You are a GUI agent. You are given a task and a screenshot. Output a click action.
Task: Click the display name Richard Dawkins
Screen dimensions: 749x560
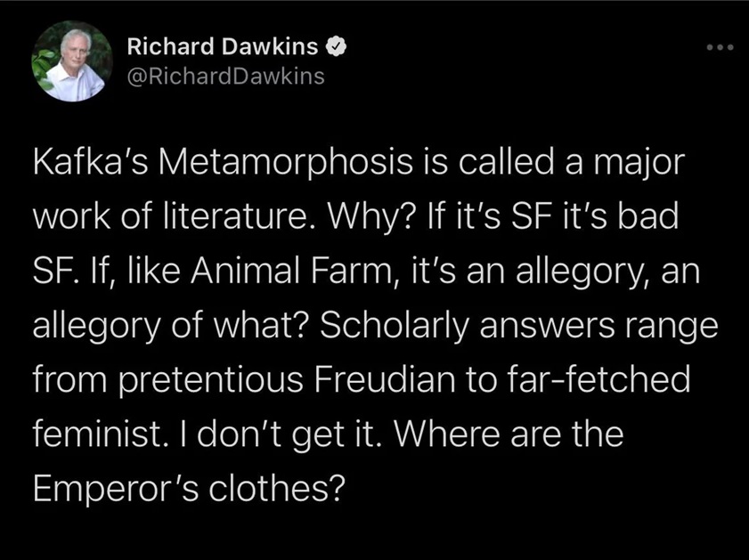pos(222,46)
